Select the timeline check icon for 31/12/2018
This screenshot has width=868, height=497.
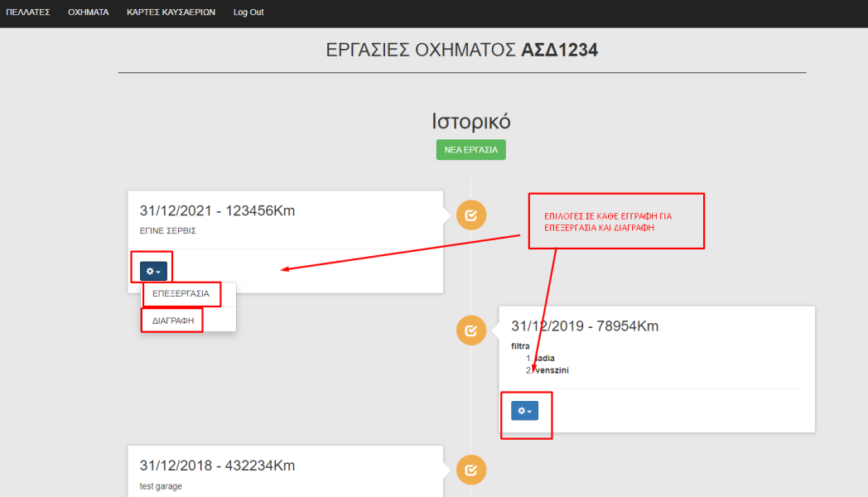471,470
